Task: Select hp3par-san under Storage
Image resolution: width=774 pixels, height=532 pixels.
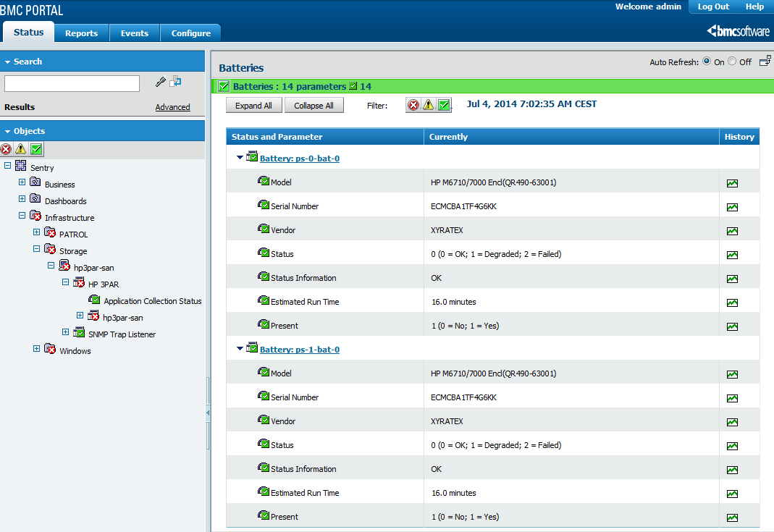Action: coord(94,268)
